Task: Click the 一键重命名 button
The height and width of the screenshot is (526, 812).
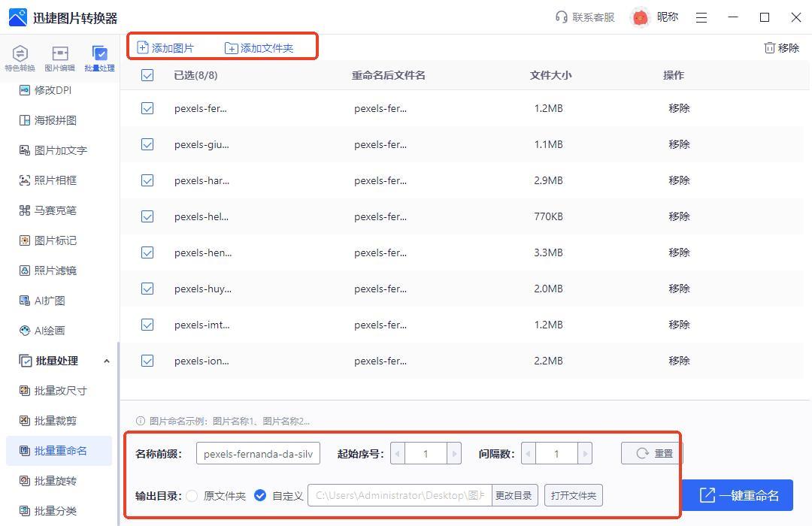Action: click(x=738, y=495)
